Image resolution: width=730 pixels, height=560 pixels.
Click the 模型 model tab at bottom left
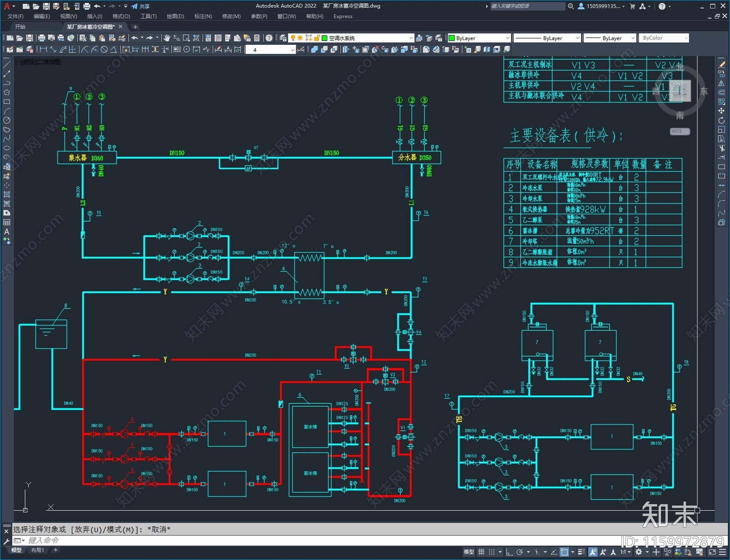click(16, 550)
